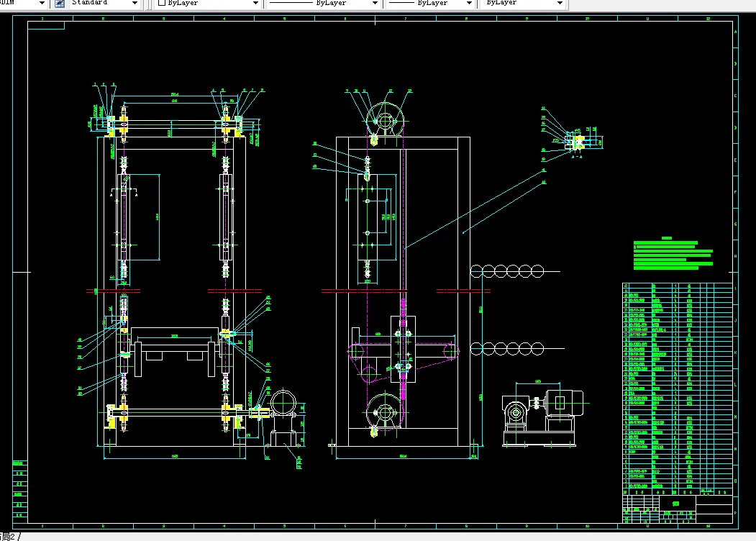Open the dimension style icon button
This screenshot has width=756, height=541.
(x=59, y=4)
